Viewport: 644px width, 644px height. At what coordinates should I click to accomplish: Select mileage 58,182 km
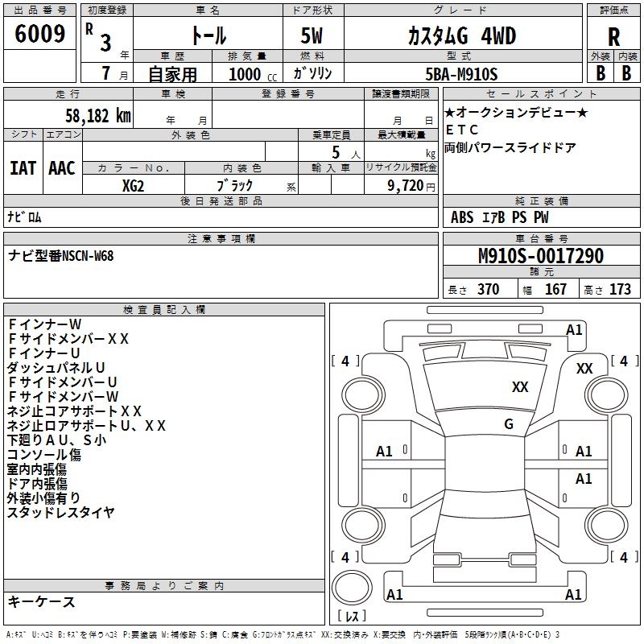(x=98, y=116)
